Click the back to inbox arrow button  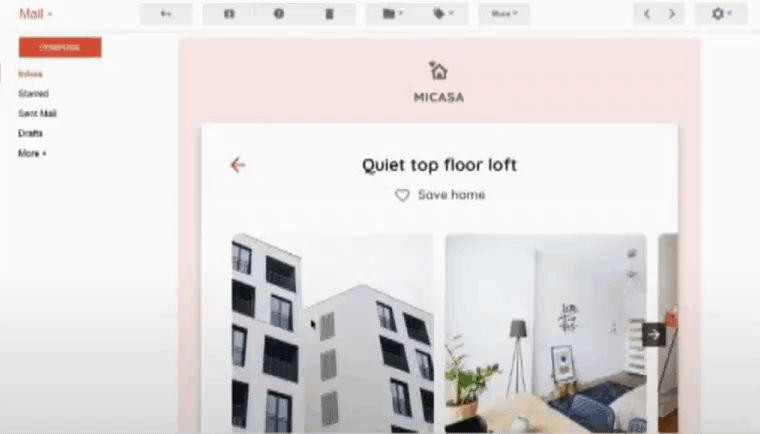coord(166,14)
